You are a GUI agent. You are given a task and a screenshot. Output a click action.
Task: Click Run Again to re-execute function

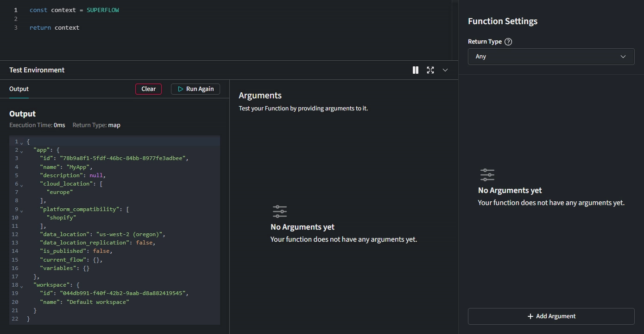pos(195,89)
